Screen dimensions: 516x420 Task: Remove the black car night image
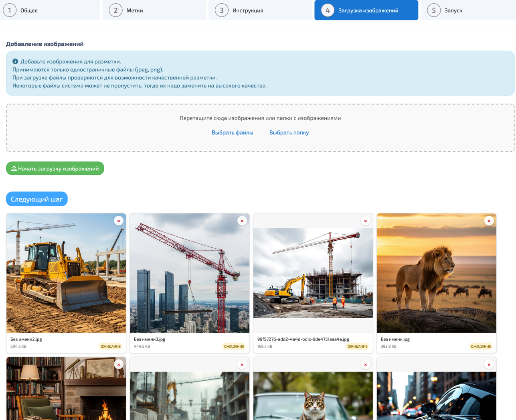tap(489, 365)
